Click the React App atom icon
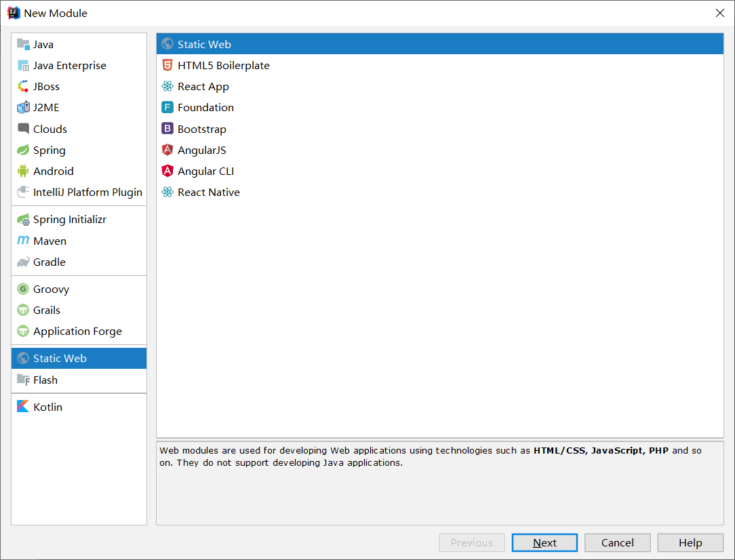 point(167,86)
